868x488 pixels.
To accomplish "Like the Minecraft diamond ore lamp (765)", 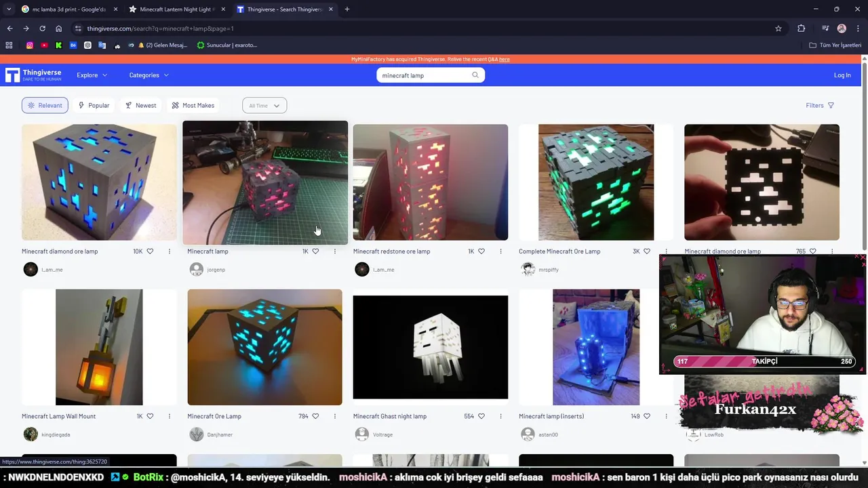I will (812, 251).
